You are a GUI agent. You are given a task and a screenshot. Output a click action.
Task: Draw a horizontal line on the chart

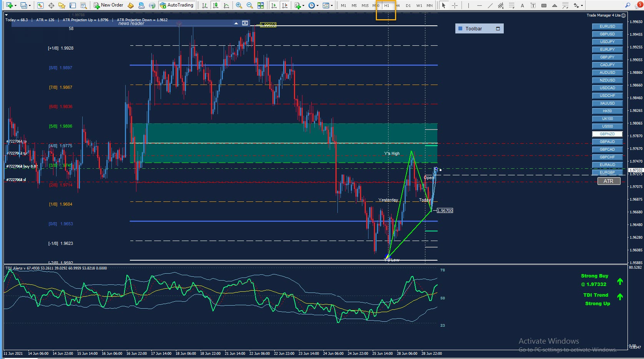pyautogui.click(x=479, y=5)
